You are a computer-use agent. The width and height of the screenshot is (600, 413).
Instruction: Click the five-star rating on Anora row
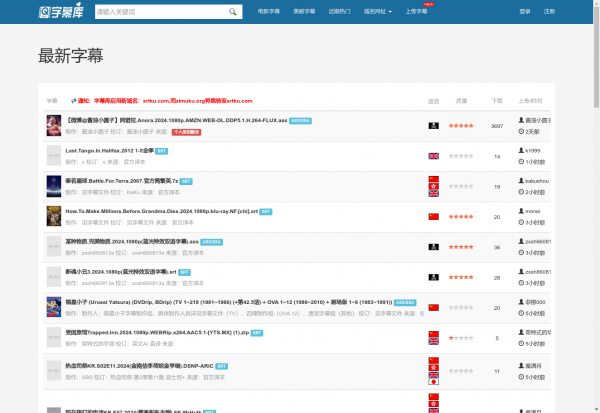461,126
